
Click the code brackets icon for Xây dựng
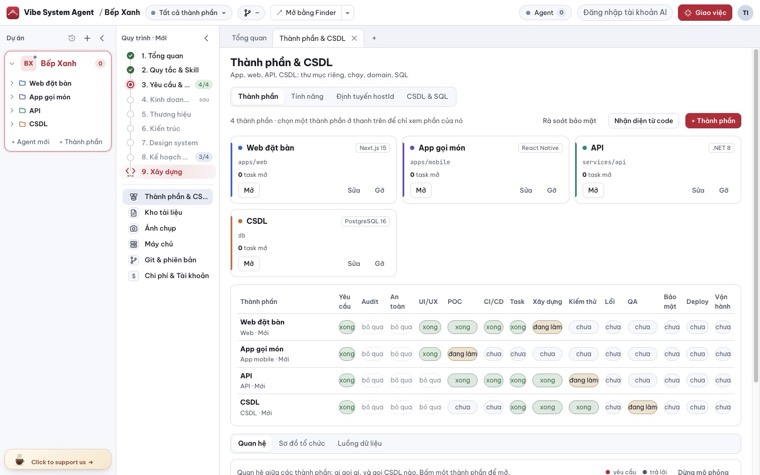tap(130, 171)
